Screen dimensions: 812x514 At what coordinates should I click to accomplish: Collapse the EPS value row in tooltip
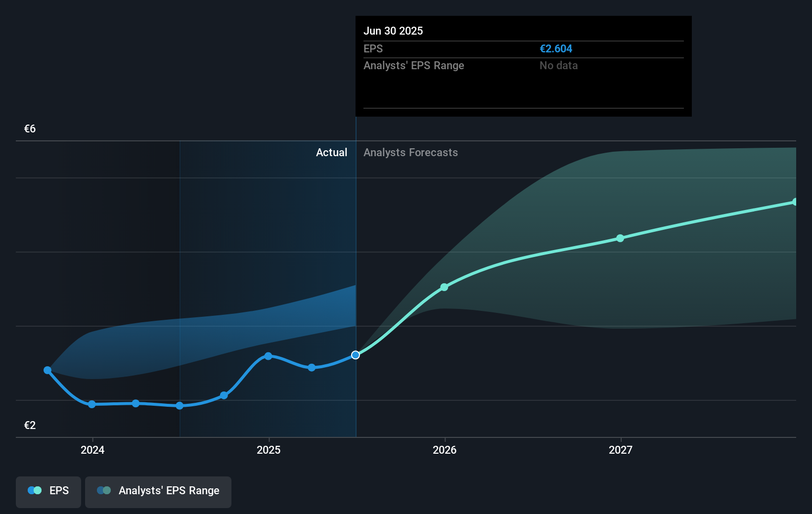pyautogui.click(x=374, y=48)
